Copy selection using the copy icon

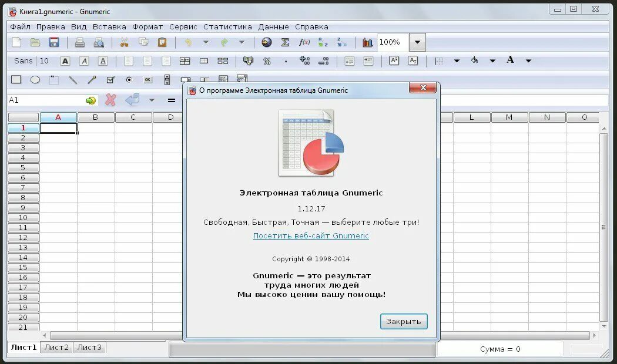(143, 42)
